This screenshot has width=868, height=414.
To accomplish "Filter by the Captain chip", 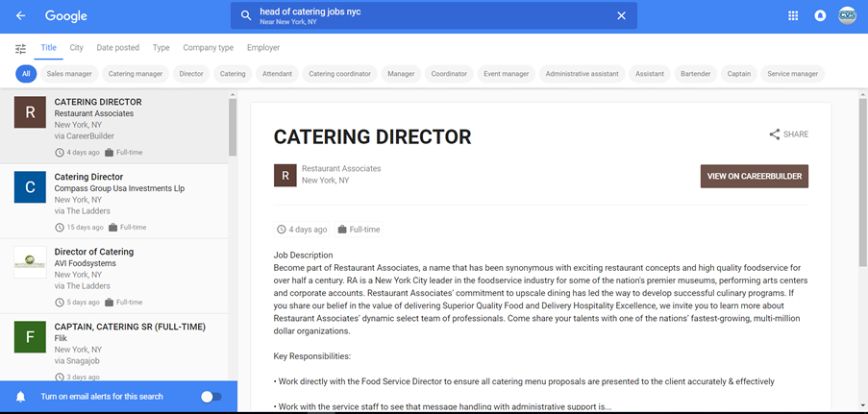I will pos(739,74).
